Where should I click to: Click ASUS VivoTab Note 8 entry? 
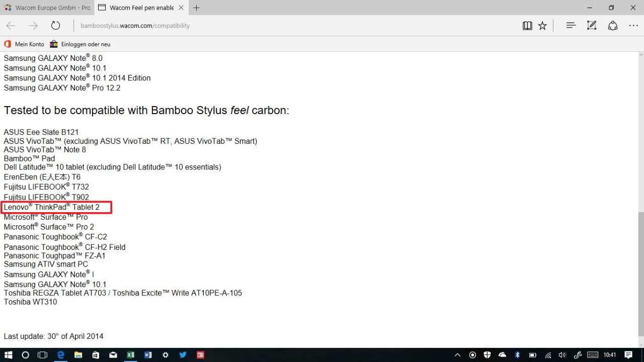(x=45, y=149)
